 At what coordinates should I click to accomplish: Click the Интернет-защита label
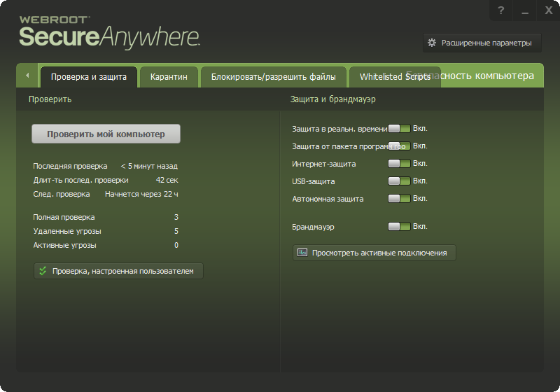(323, 164)
